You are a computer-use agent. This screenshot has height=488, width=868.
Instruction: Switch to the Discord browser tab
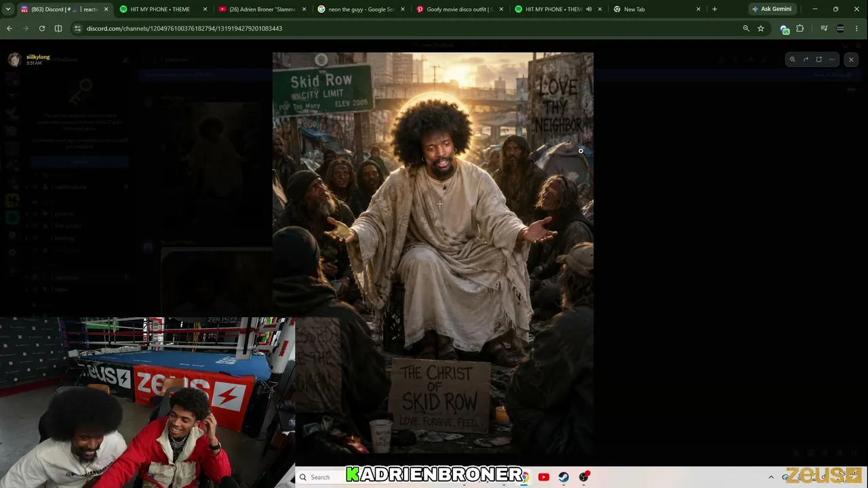64,9
